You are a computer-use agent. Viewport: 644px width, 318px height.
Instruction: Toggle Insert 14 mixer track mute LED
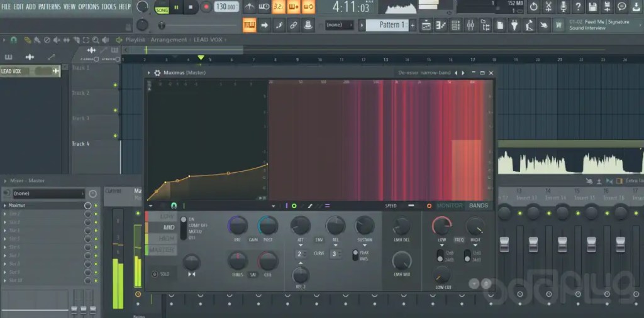tap(548, 214)
